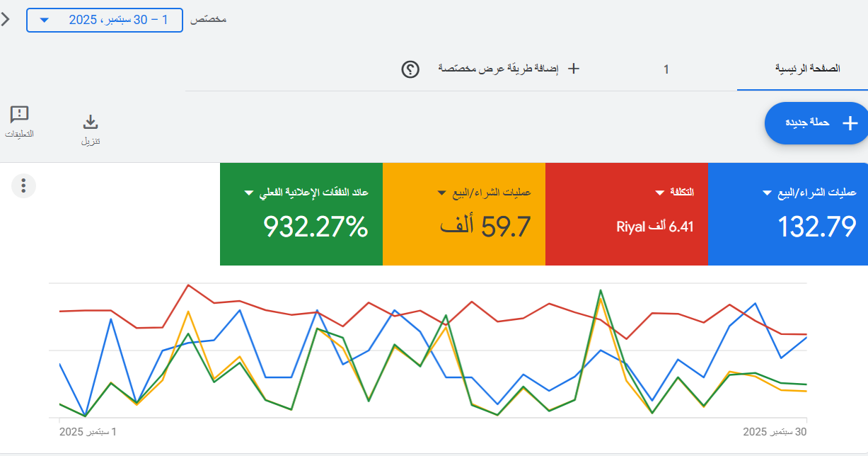868x456 pixels.
Task: Click the plus icon to add custom view
Action: click(574, 69)
